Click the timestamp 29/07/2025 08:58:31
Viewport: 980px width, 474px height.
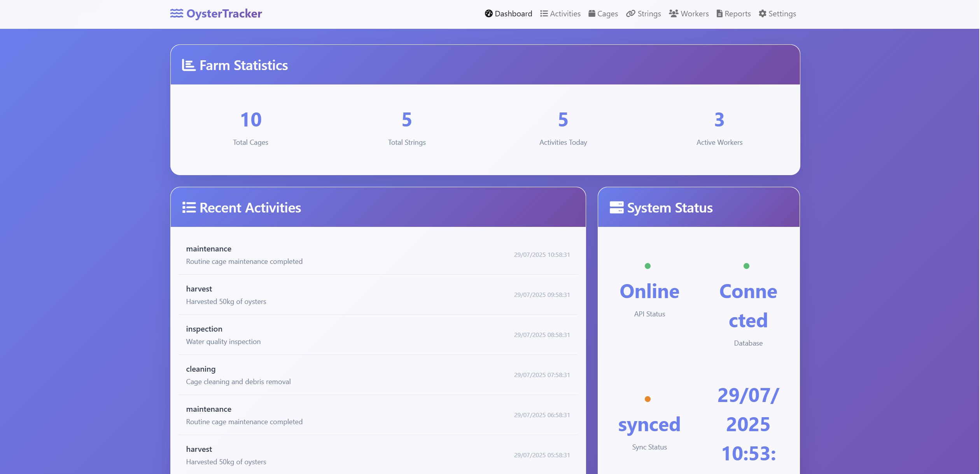point(542,335)
